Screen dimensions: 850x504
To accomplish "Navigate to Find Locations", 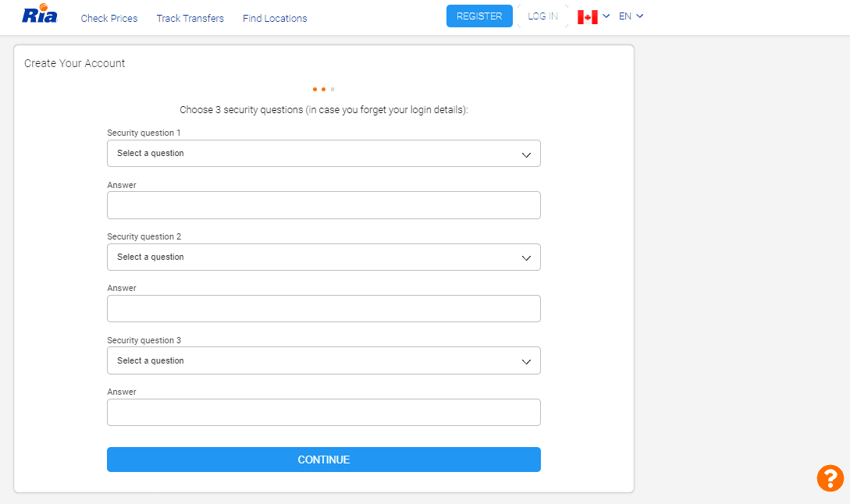I will coord(275,19).
